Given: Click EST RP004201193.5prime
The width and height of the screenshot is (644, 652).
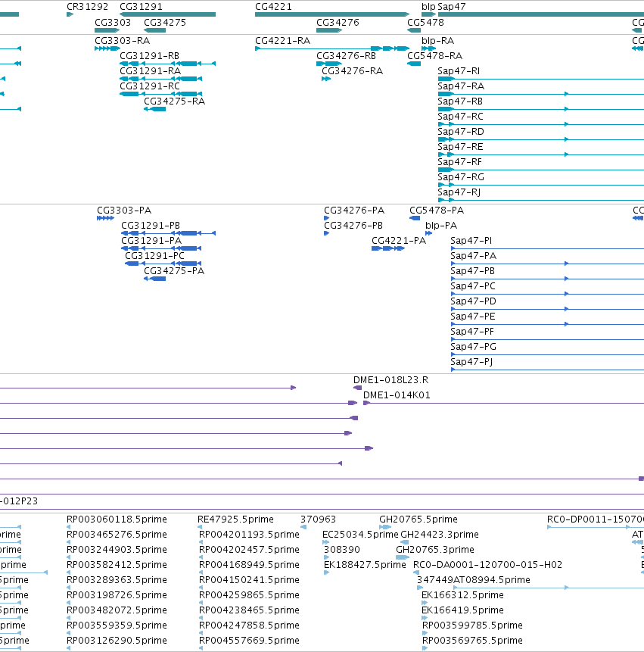Looking at the screenshot, I should point(249,535).
